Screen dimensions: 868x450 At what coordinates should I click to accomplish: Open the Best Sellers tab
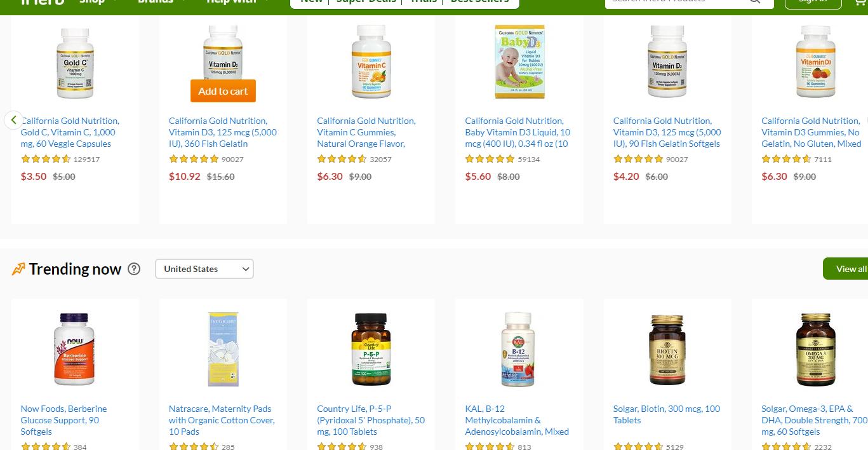click(479, 2)
